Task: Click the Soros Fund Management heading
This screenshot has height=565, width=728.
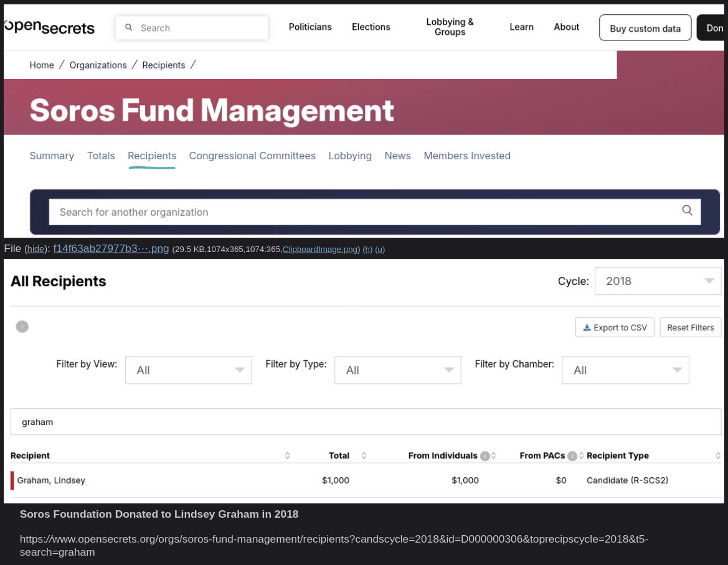Action: coord(212,110)
